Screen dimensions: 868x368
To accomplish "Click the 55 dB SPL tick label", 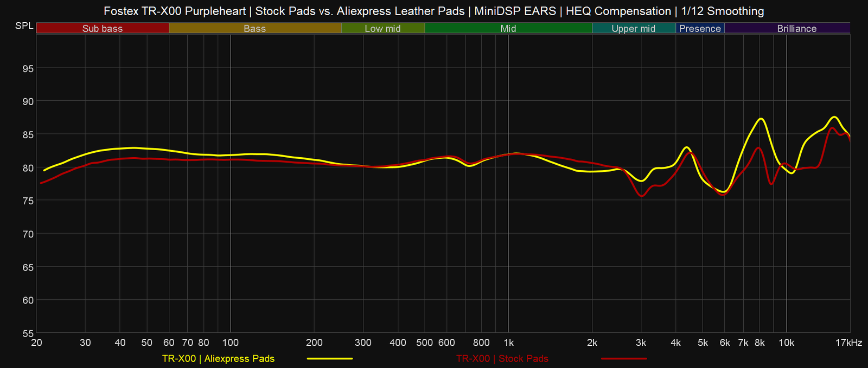I will coord(27,333).
